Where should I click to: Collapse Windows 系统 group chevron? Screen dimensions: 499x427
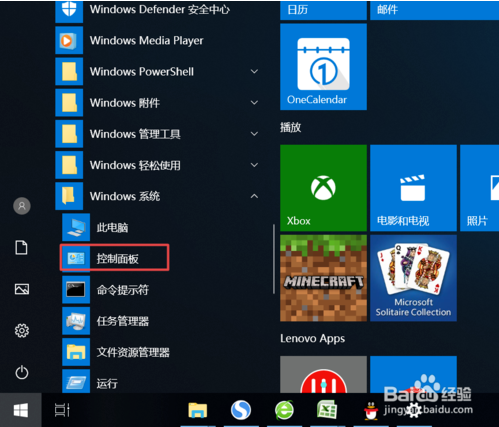point(254,196)
